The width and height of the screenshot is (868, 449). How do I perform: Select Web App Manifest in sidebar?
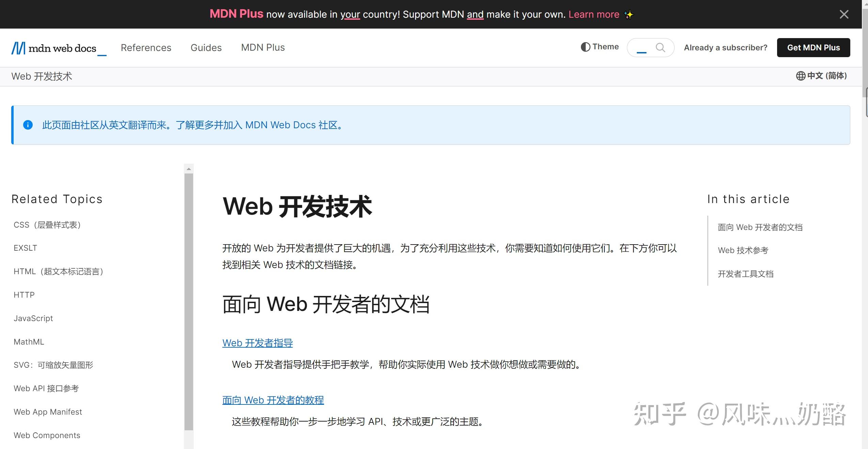pyautogui.click(x=48, y=412)
